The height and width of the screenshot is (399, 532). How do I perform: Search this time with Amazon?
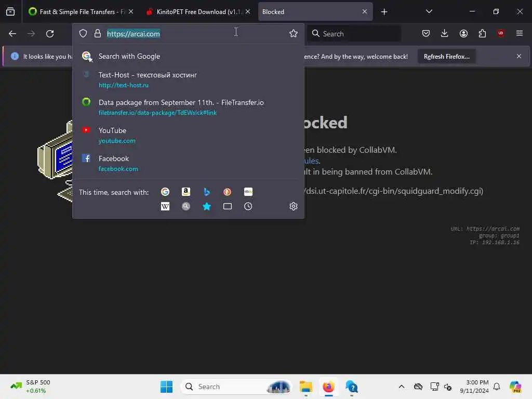[186, 192]
